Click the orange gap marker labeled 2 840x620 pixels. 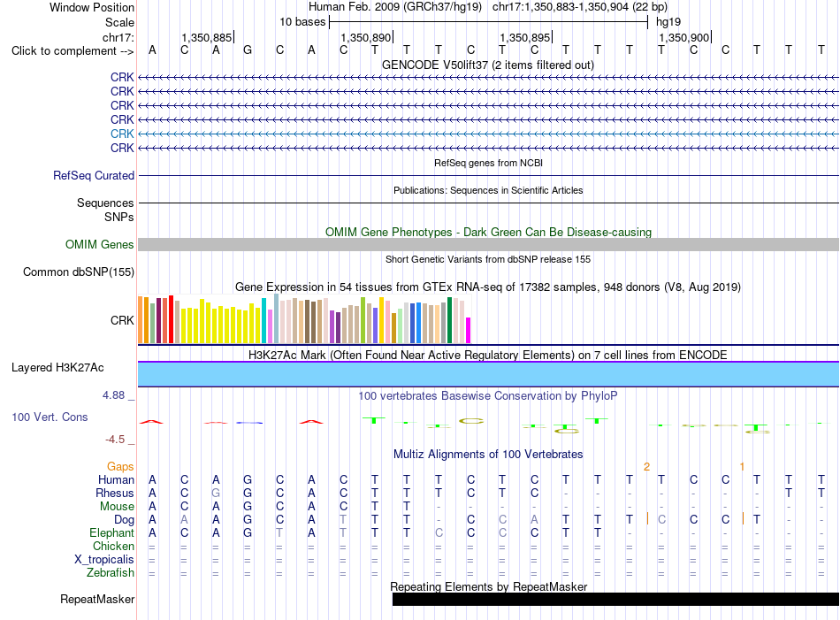[646, 467]
